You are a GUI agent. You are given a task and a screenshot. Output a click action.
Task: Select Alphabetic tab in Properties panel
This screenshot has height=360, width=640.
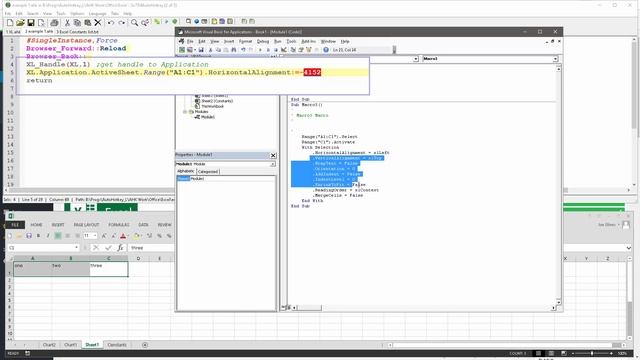pyautogui.click(x=186, y=171)
